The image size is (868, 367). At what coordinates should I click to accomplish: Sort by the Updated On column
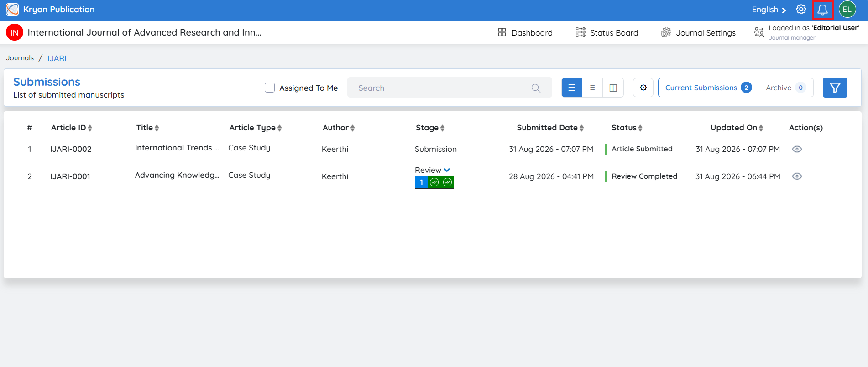coord(737,128)
